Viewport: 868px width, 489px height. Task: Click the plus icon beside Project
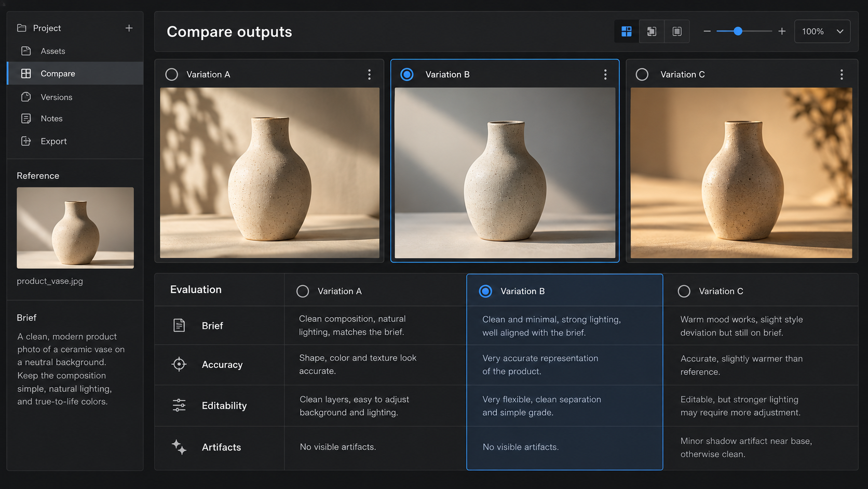129,28
